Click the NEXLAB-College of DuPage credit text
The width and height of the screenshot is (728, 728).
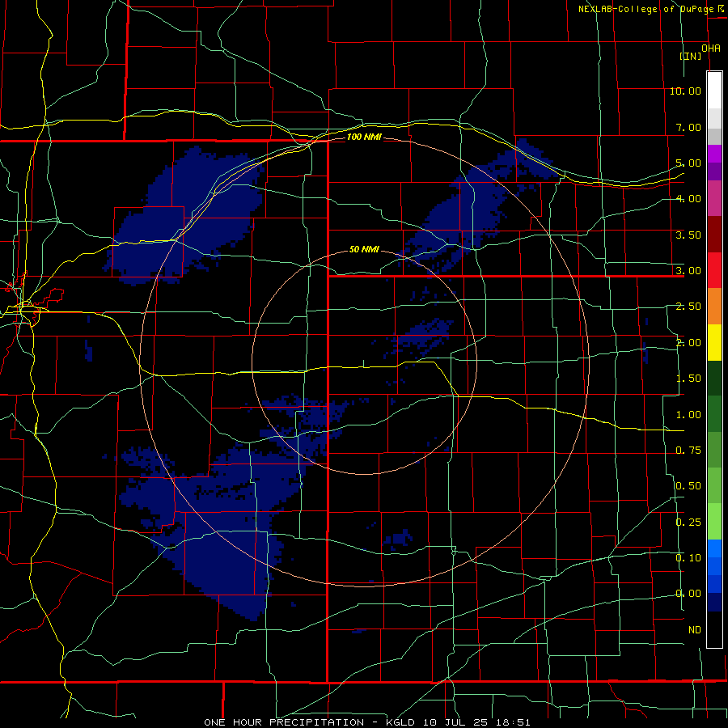[x=645, y=9]
